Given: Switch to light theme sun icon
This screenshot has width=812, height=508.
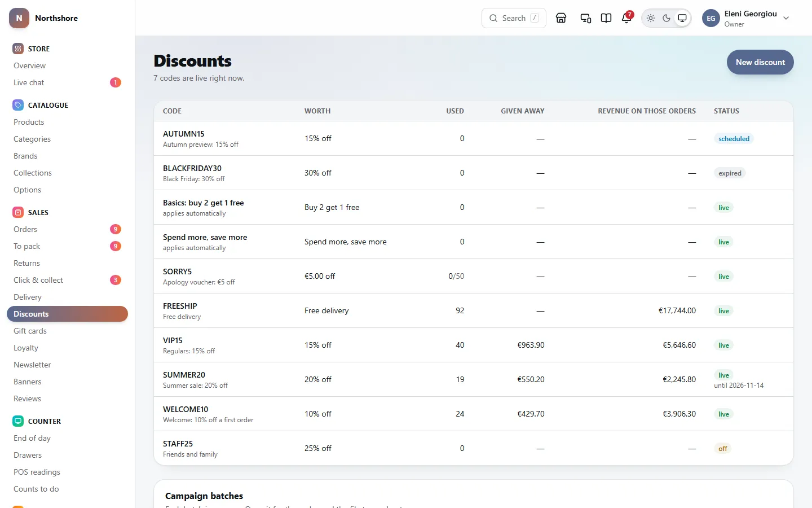Looking at the screenshot, I should pos(651,18).
